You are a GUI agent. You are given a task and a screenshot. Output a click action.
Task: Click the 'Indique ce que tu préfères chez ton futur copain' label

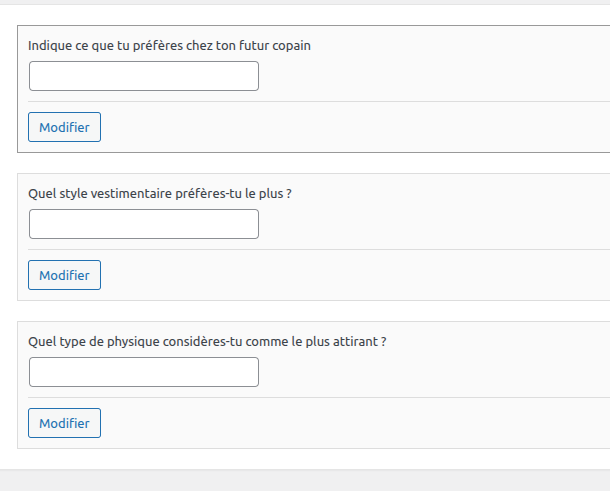pyautogui.click(x=176, y=45)
